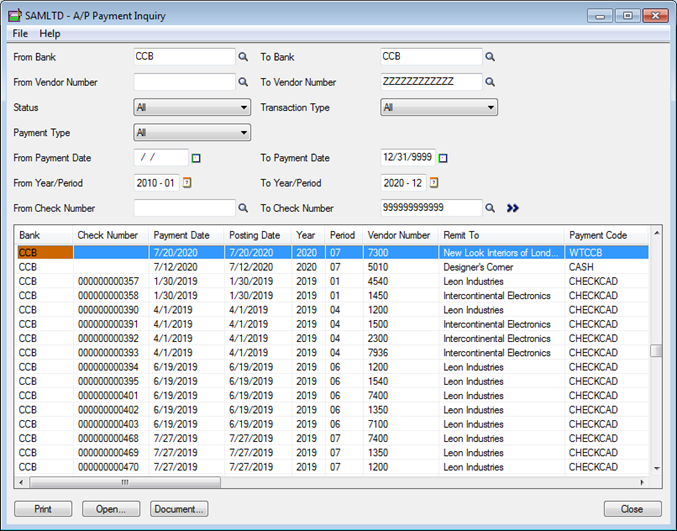
Task: Click vendor number 7936 cell
Action: (401, 353)
